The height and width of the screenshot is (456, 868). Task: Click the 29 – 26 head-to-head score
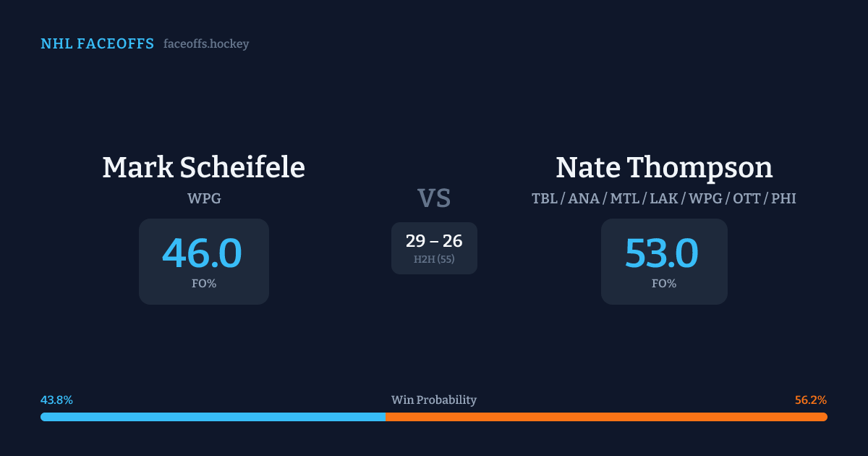click(434, 241)
